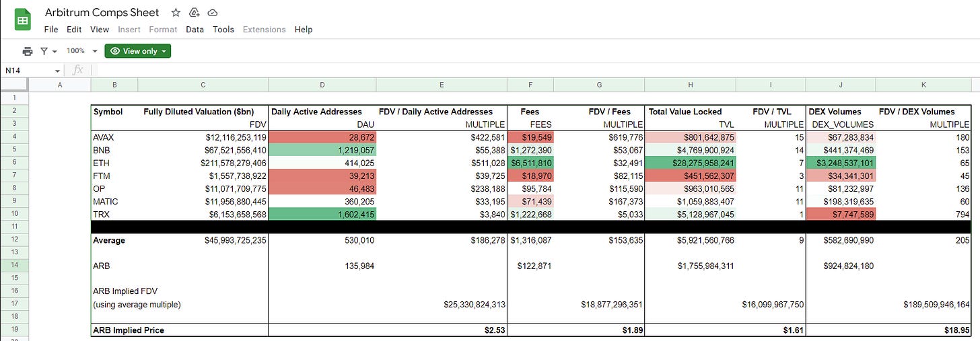Click the green cell showing 1,602,415

[322, 214]
